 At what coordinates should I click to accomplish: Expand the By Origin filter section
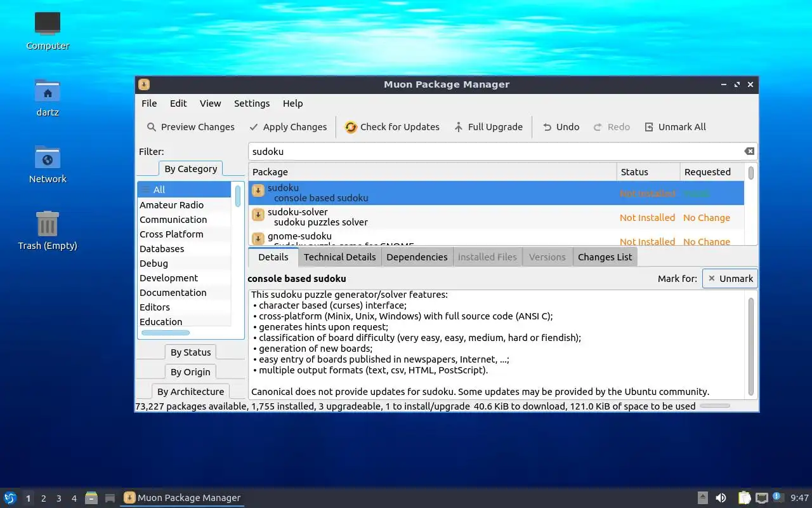point(190,372)
